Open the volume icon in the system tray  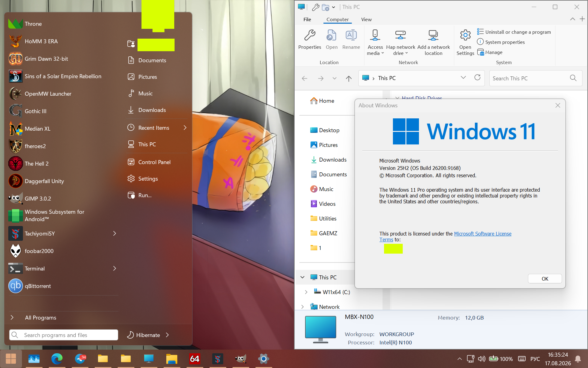coord(481,359)
